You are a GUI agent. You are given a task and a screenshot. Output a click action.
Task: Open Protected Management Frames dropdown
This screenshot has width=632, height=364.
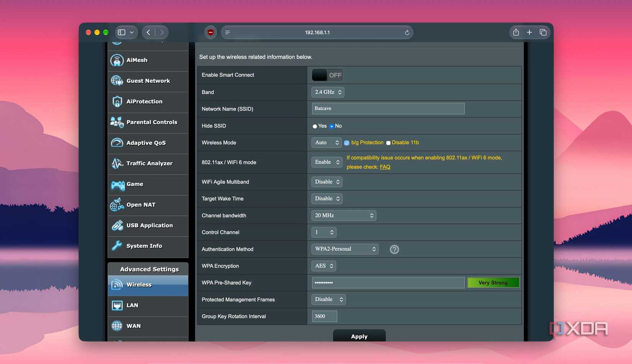[329, 300]
